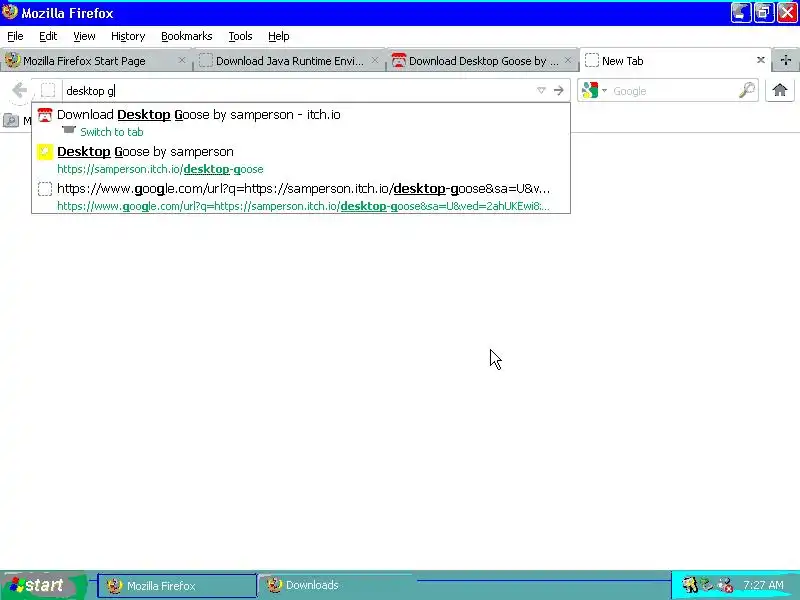Open the Google search engine selector dropdown
Image resolution: width=800 pixels, height=600 pixels.
pos(593,90)
